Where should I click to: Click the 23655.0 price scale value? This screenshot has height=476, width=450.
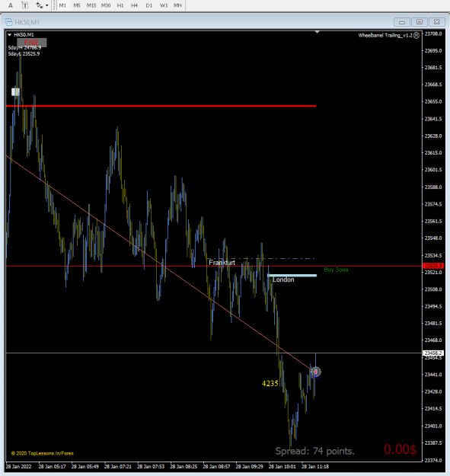click(x=433, y=102)
